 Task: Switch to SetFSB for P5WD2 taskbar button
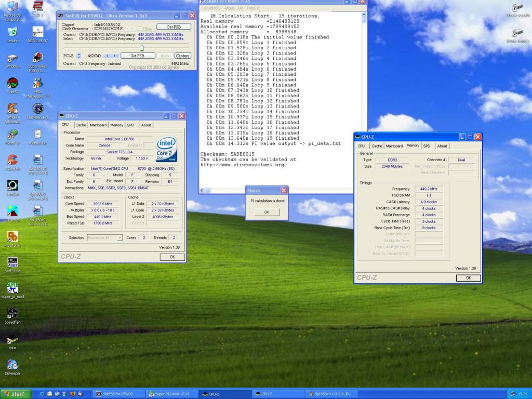tap(118, 394)
